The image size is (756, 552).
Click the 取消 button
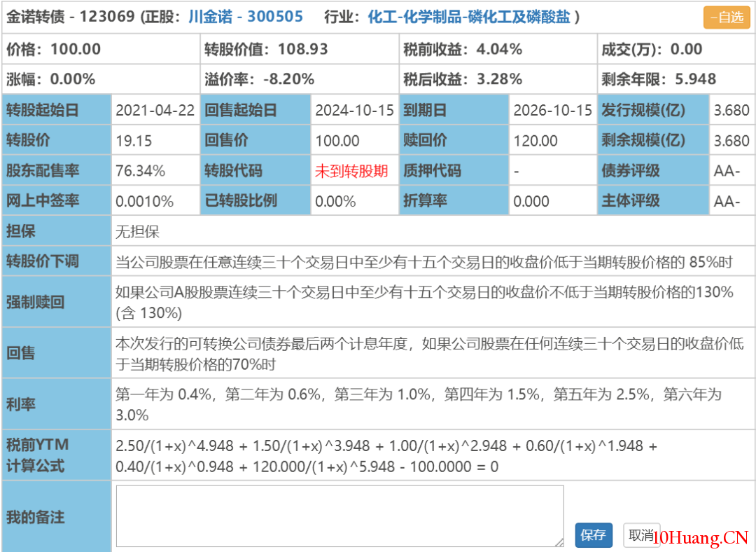pos(641,534)
